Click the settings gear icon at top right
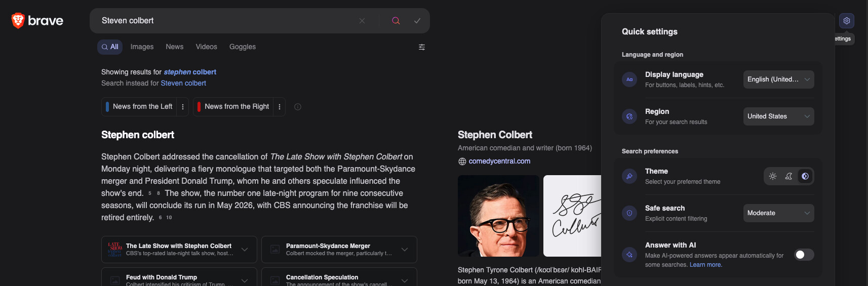 pos(847,21)
